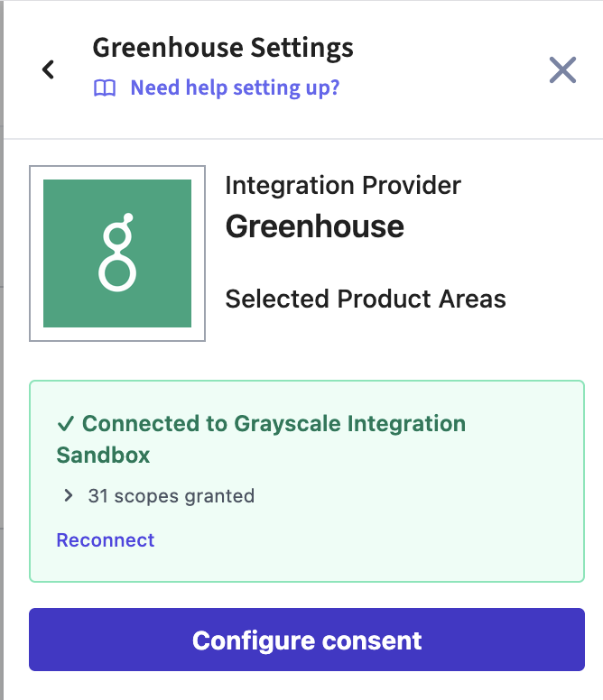The width and height of the screenshot is (603, 700).
Task: Click the header divider below help link
Action: click(303, 139)
